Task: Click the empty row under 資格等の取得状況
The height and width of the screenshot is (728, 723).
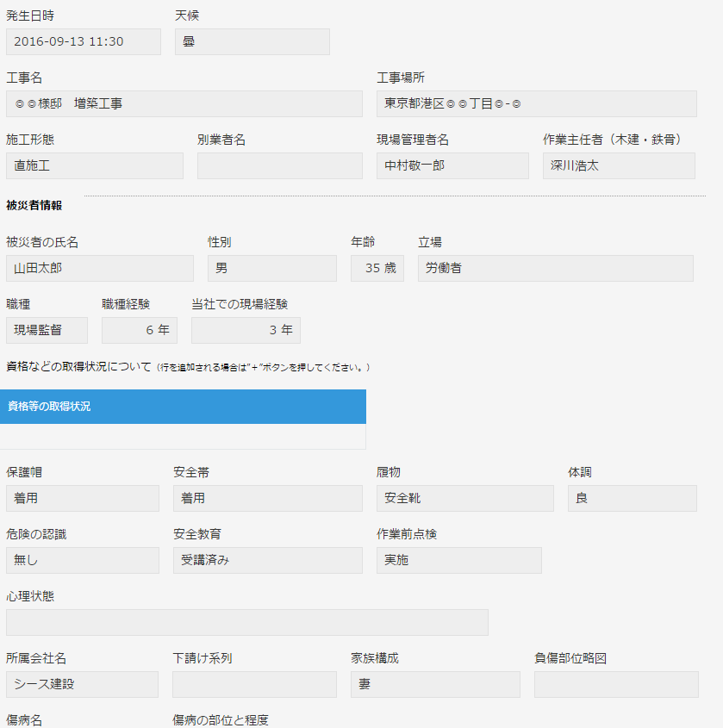Action: click(183, 437)
